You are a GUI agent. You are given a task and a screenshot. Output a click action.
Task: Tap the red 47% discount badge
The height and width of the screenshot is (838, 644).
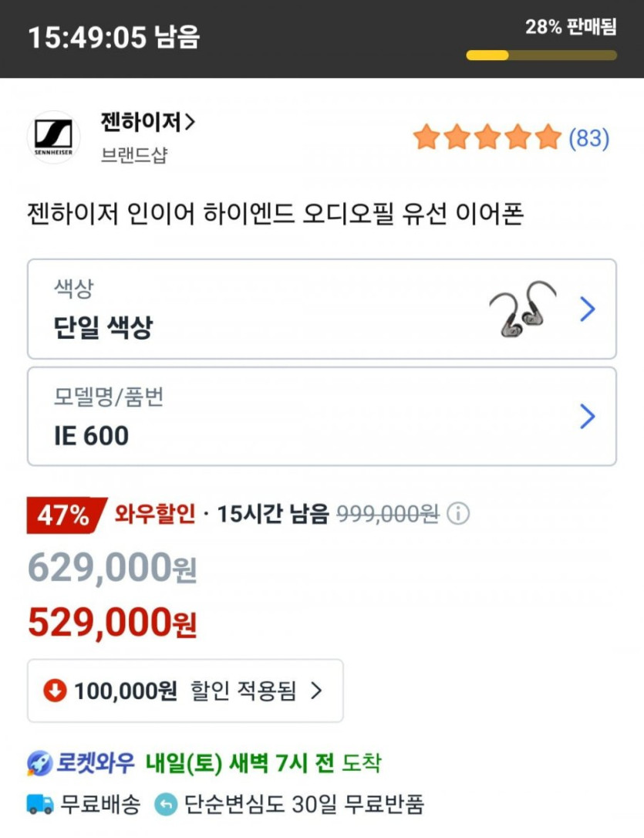[x=65, y=515]
